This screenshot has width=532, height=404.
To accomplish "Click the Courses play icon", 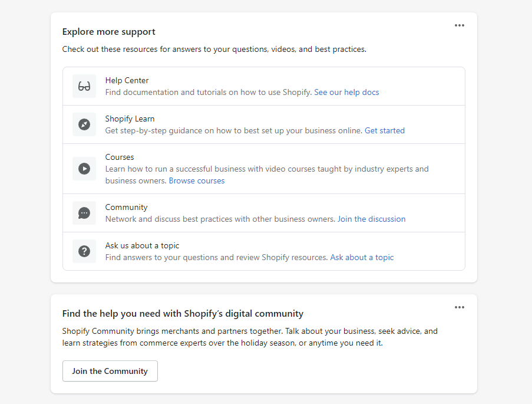I will [x=84, y=169].
